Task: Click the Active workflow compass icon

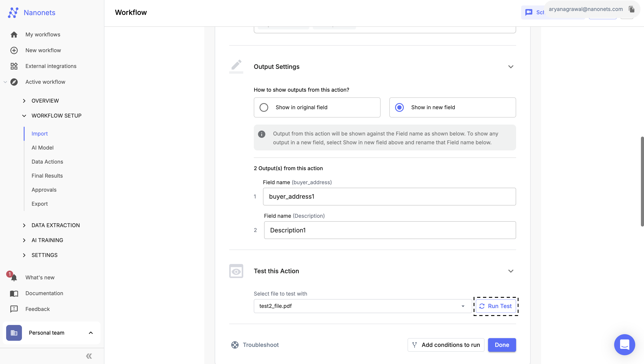Action: tap(14, 82)
